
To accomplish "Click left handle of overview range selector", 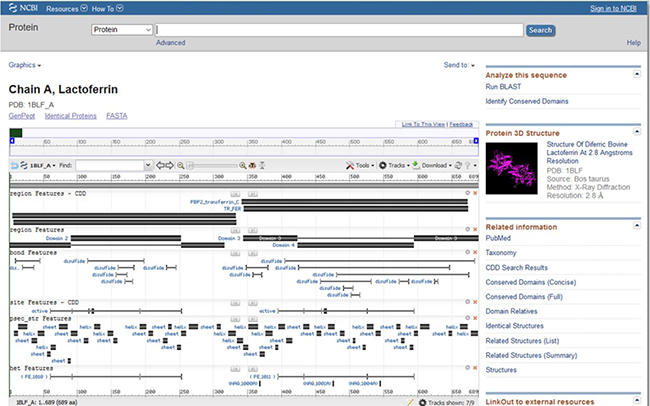I will coord(12,141).
